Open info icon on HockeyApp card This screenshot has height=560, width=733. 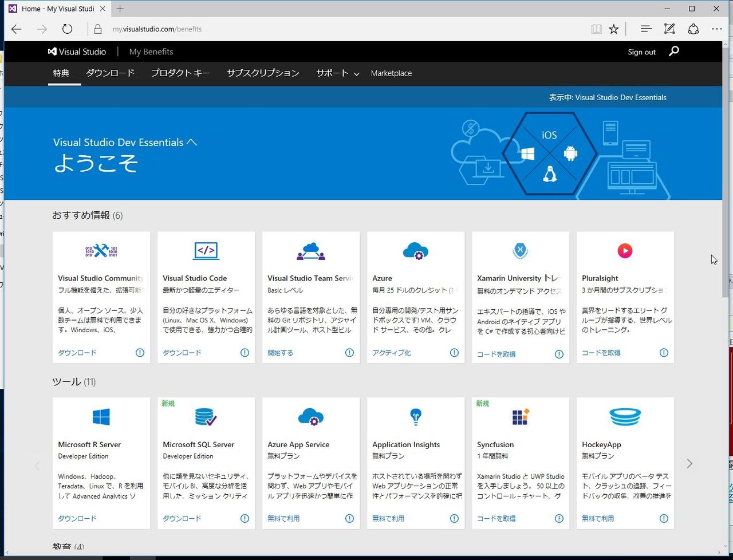[x=664, y=518]
